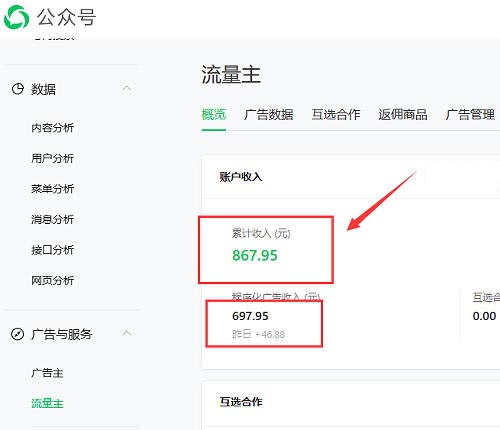Open 网页分析 in the sidebar
The height and width of the screenshot is (430, 500).
point(53,280)
